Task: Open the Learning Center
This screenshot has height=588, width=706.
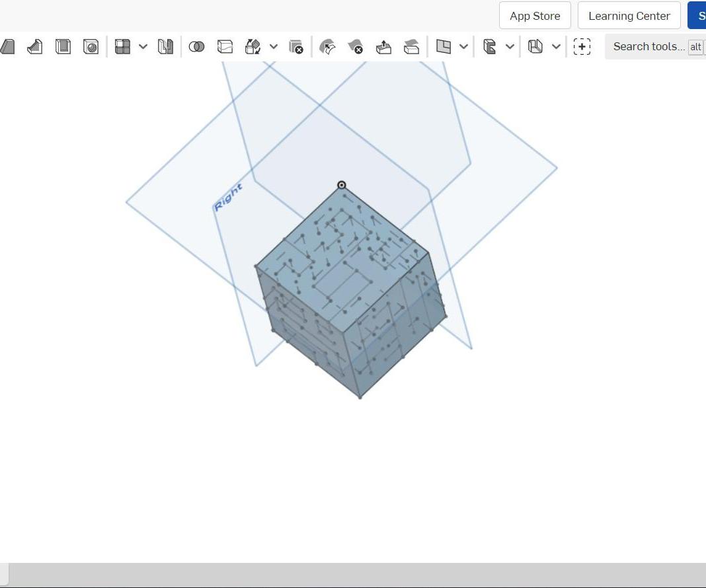Action: [x=629, y=16]
